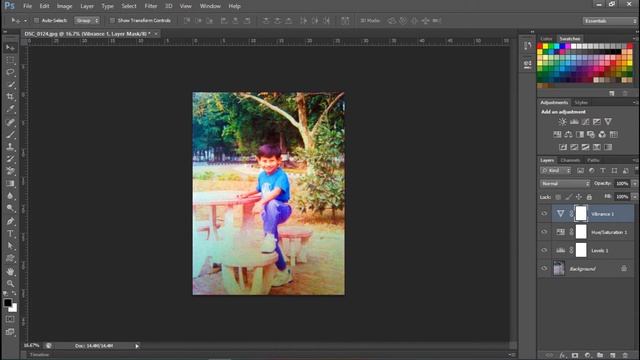Switch to the Styles tab
This screenshot has height=360, width=640.
[x=581, y=102]
